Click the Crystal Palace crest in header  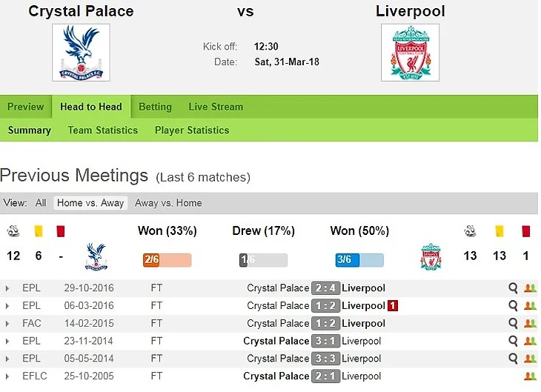(81, 52)
